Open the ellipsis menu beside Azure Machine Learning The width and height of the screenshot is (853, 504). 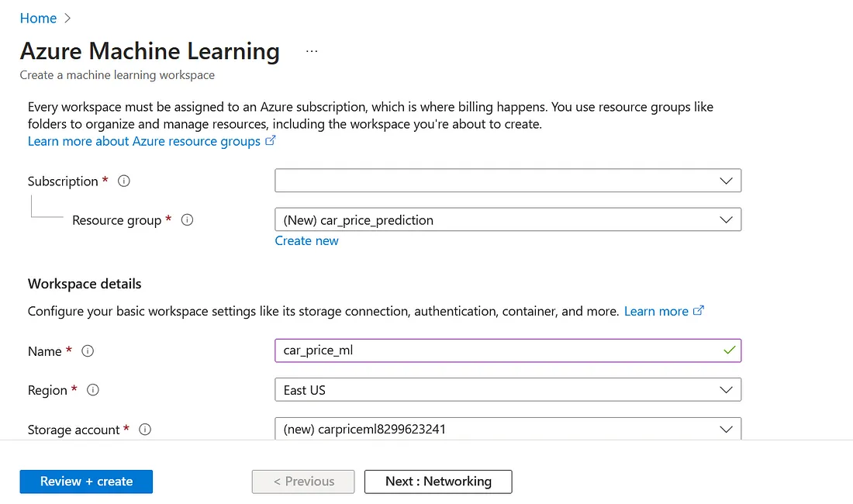(x=312, y=51)
